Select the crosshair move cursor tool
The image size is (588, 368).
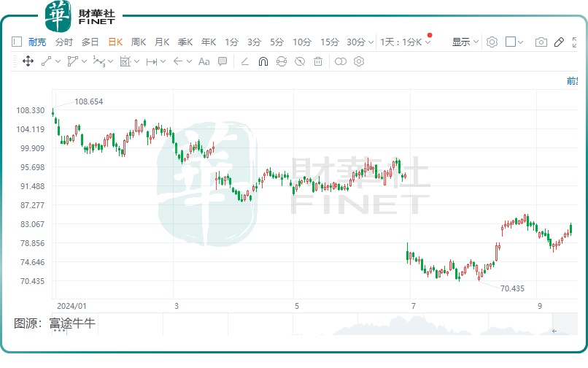(x=28, y=61)
